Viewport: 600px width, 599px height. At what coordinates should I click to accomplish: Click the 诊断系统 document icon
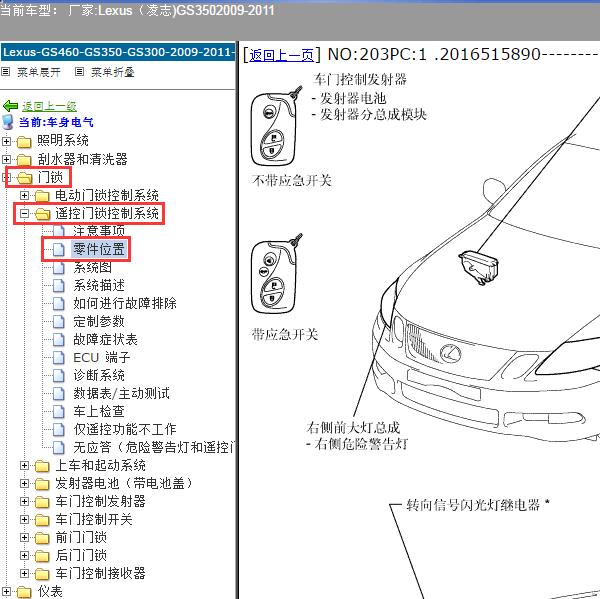click(59, 375)
